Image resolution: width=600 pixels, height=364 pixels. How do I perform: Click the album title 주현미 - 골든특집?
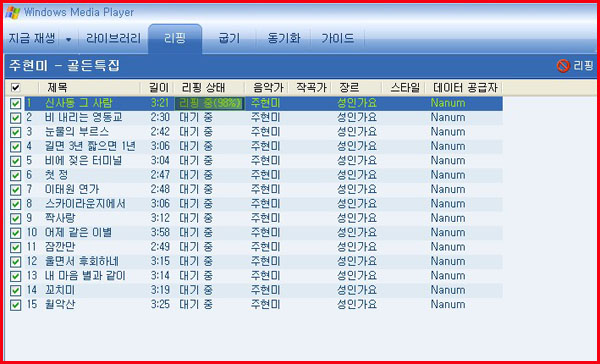tap(64, 66)
